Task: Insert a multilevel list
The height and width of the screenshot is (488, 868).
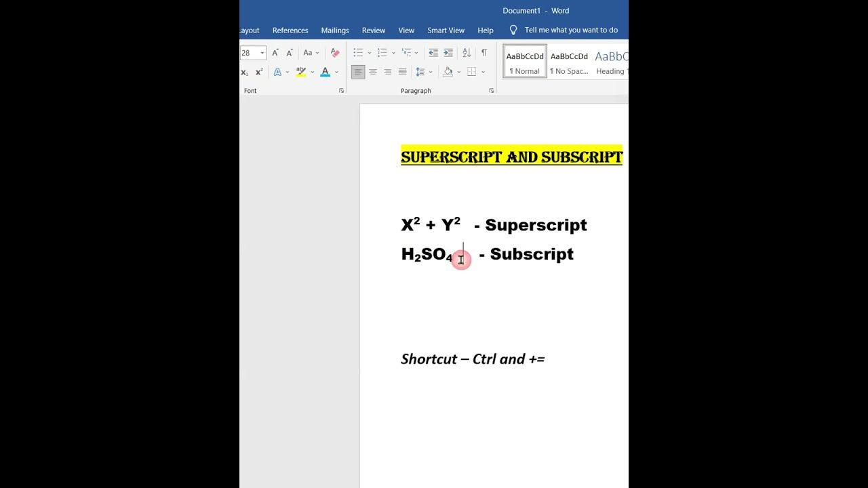Action: 406,53
